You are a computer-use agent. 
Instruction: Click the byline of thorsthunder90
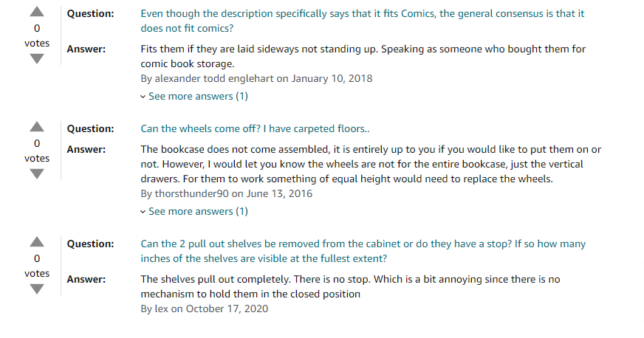coord(226,194)
